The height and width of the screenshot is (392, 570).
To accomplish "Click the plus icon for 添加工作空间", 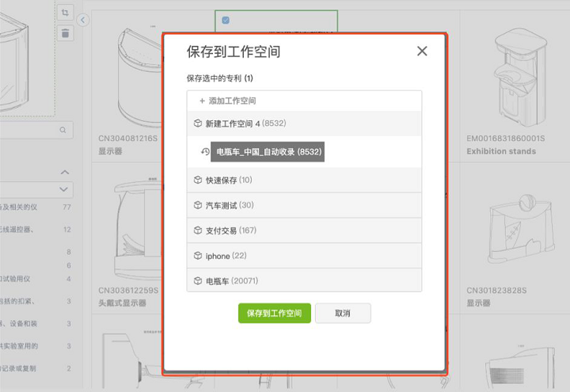I will (x=202, y=101).
